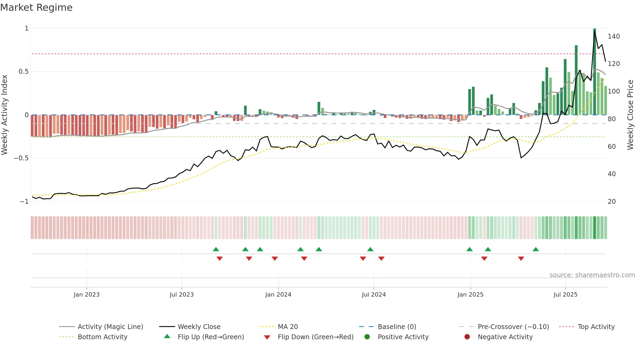Click the 100 price axis tick label
Image resolution: width=644 pixels, height=362 pixels.
point(614,91)
